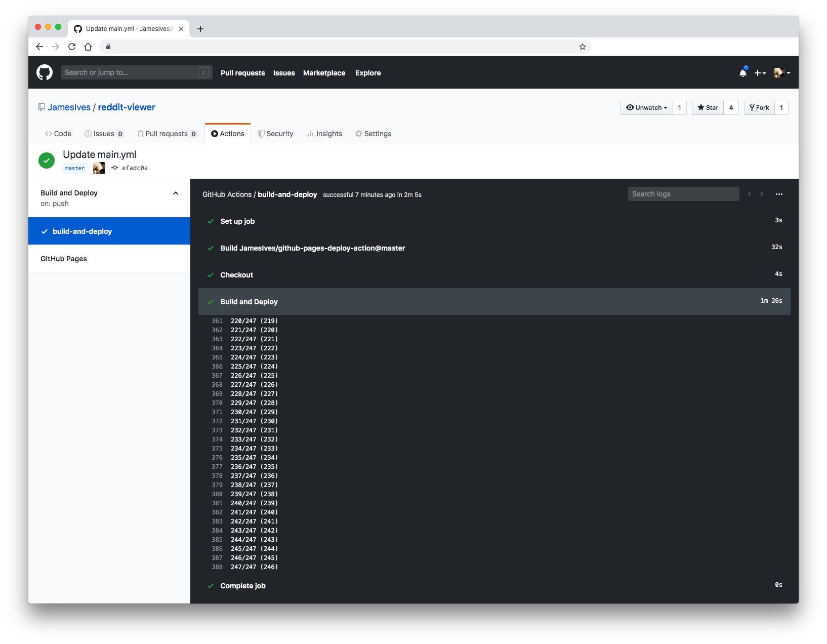Focus the Search or jump to field
827x644 pixels.
click(136, 72)
